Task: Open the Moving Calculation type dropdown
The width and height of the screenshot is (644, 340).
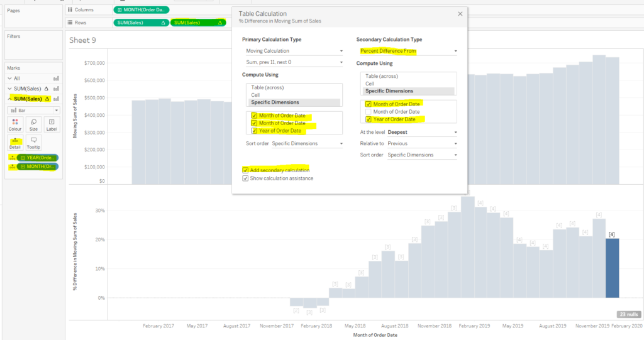Action: point(293,51)
